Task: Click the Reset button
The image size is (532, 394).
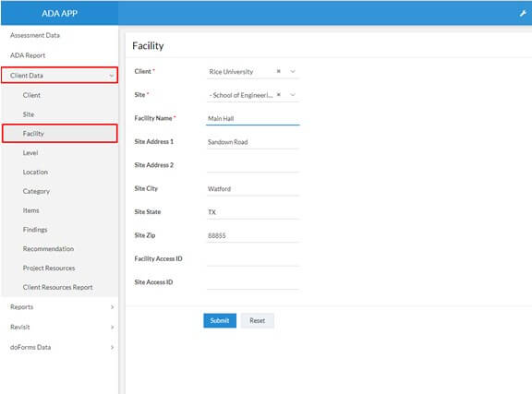Action: (257, 320)
